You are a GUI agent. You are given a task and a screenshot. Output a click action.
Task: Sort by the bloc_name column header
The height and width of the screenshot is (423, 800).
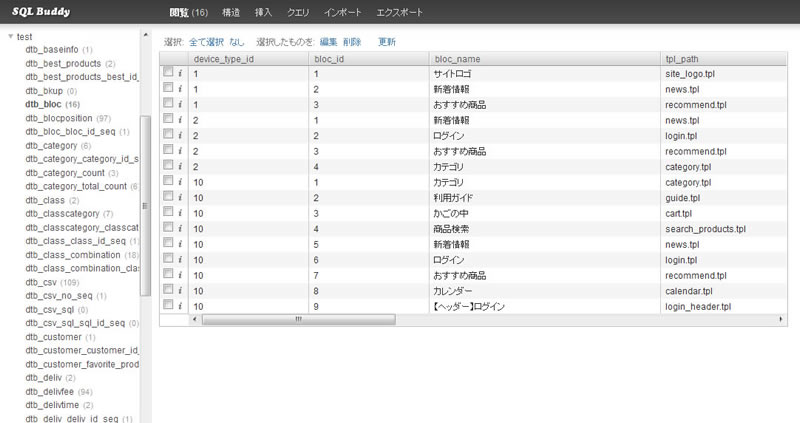[456, 59]
